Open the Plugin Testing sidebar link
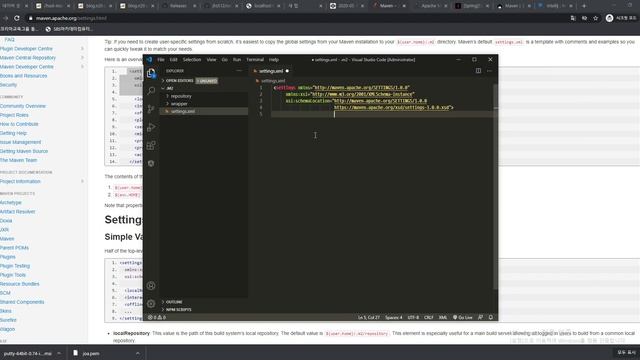The height and width of the screenshot is (360, 640). [x=15, y=266]
